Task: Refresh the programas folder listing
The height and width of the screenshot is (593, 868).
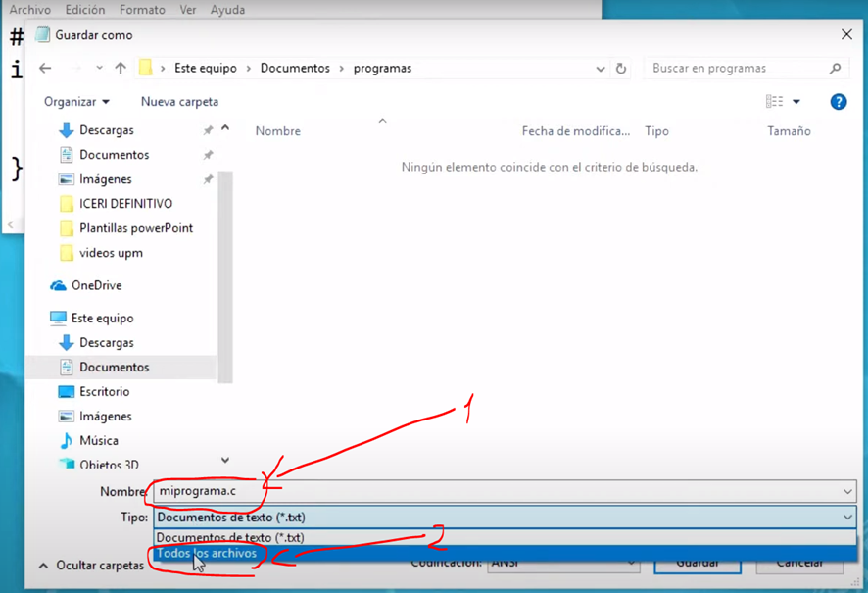Action: (x=621, y=69)
